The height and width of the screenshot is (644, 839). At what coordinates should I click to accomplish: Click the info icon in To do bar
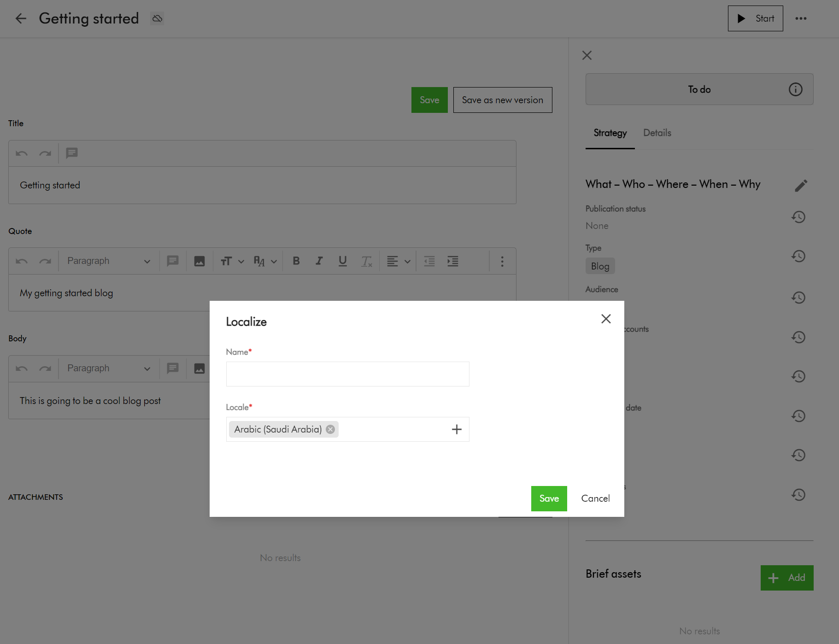pos(795,89)
